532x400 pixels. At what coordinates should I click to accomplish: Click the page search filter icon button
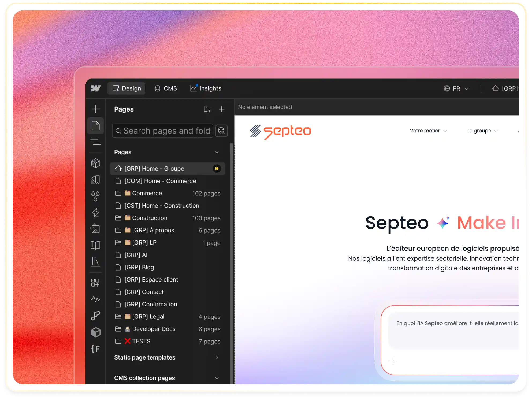[221, 131]
